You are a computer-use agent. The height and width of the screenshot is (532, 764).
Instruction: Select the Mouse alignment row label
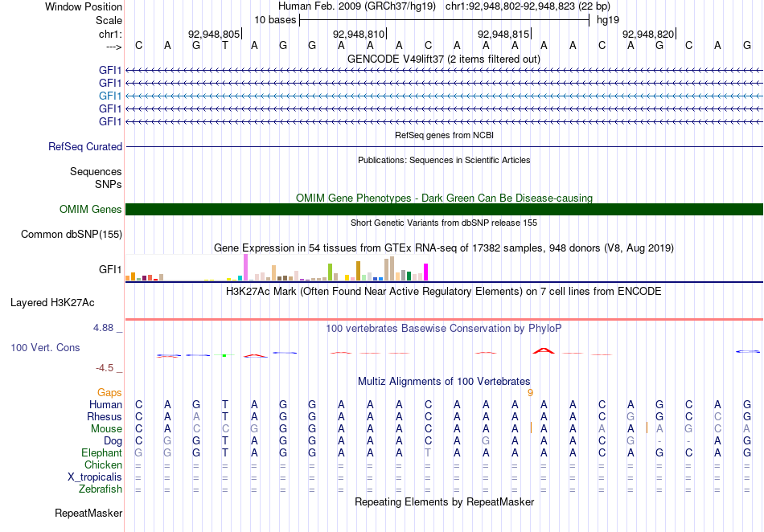[106, 429]
